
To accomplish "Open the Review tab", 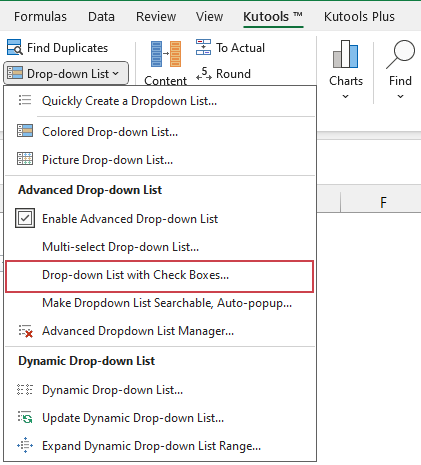I will tap(156, 17).
